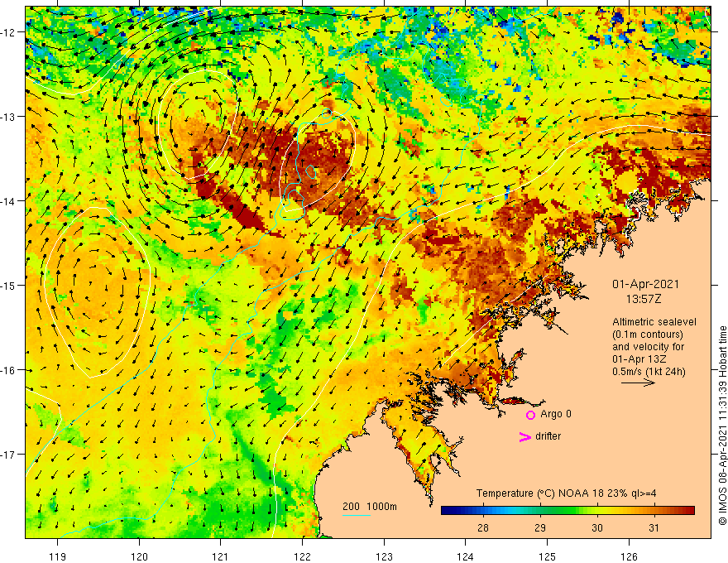728x563 pixels.
Task: Click longitude axis label 119
Action: point(58,556)
